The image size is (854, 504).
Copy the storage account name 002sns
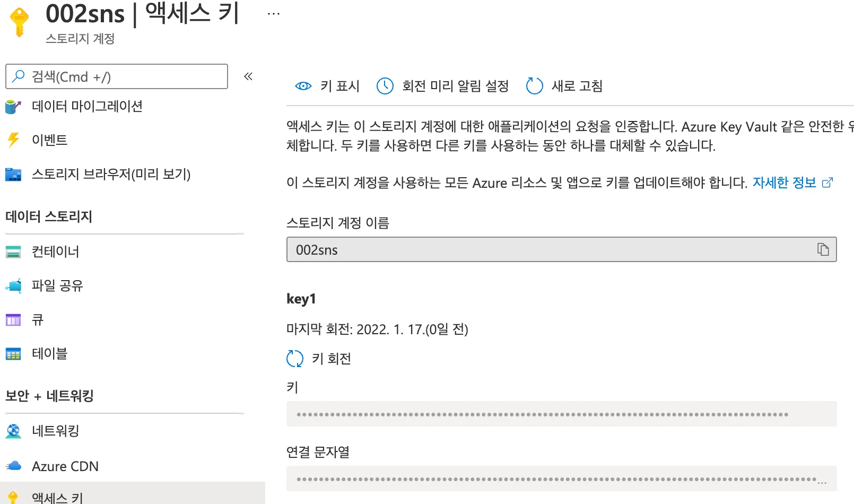coord(823,249)
